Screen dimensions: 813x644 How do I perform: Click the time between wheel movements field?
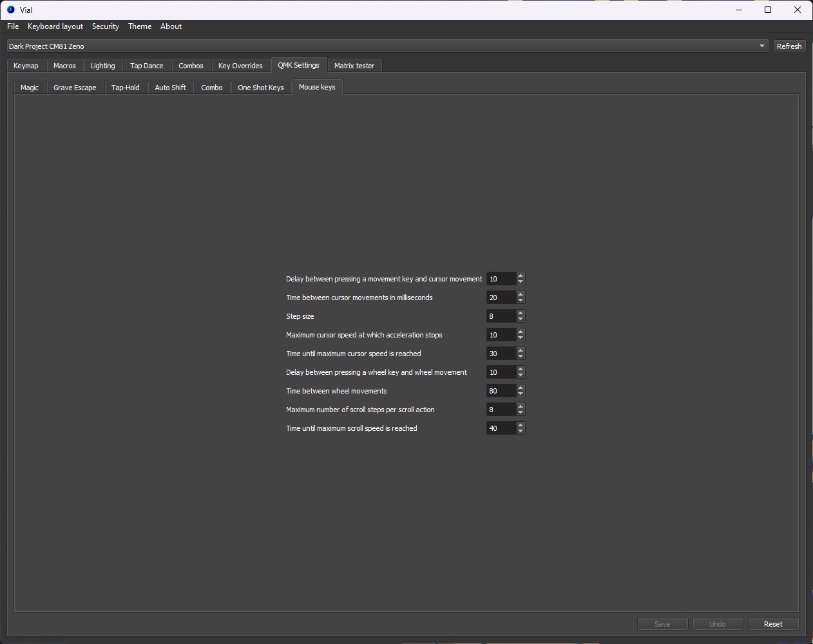(x=501, y=391)
